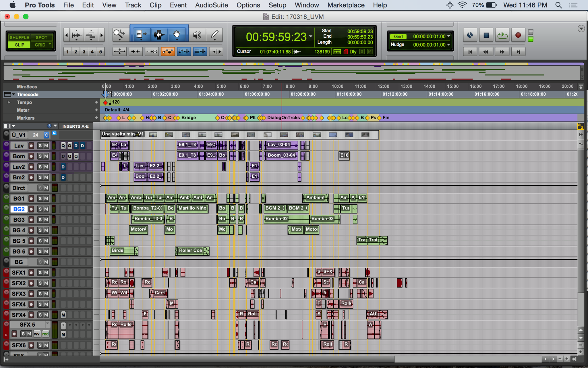The height and width of the screenshot is (368, 588).
Task: Solo the Lav track
Action: [40, 146]
